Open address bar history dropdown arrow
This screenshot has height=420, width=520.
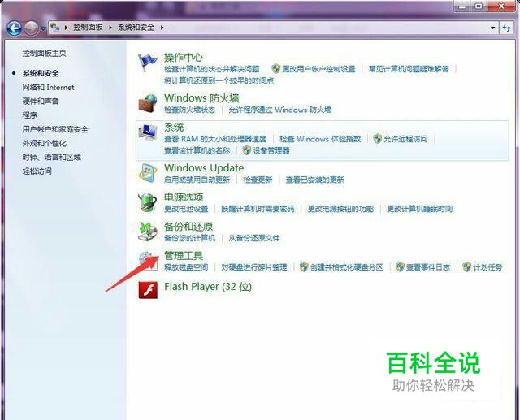pos(493,28)
